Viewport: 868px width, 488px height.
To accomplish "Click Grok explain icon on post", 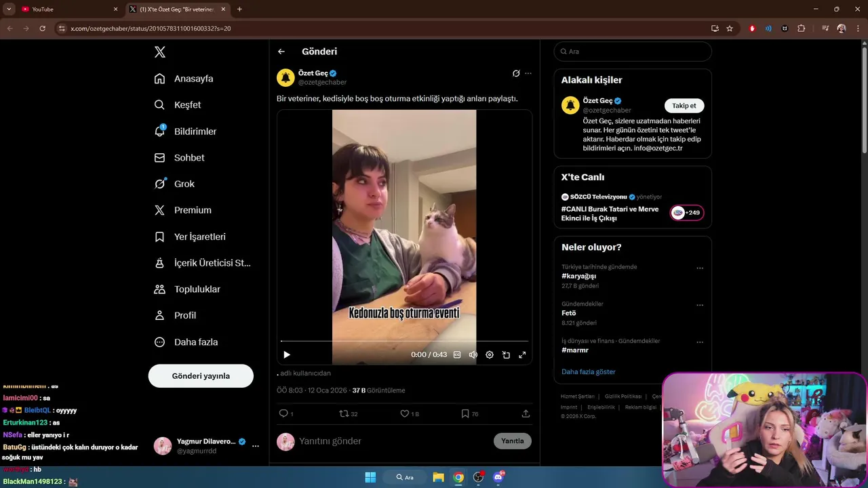I will [x=516, y=73].
